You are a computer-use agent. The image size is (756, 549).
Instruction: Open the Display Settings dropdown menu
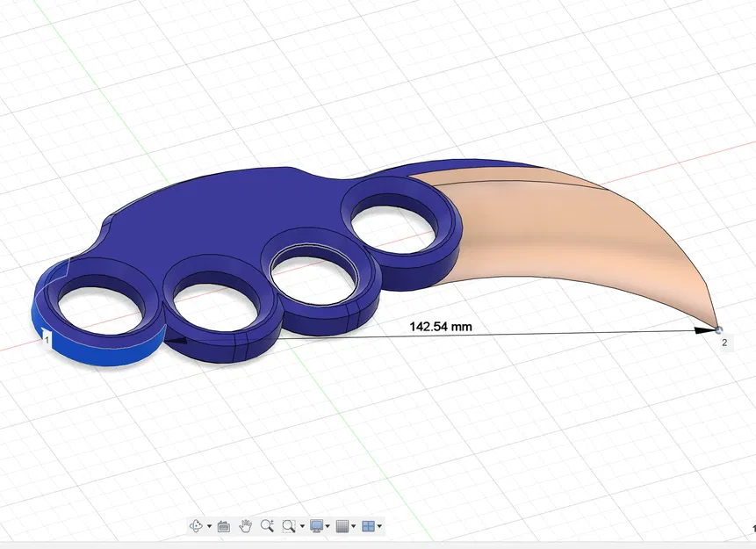point(328,526)
